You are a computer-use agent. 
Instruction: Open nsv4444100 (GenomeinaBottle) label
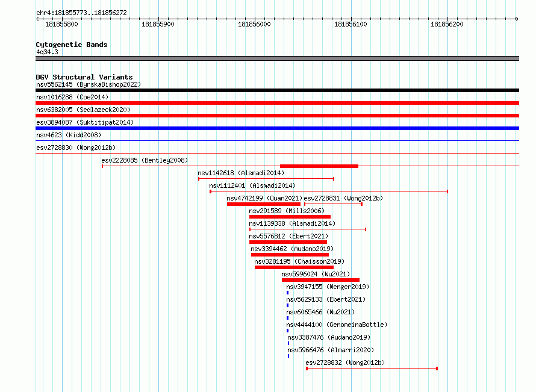pyautogui.click(x=337, y=325)
